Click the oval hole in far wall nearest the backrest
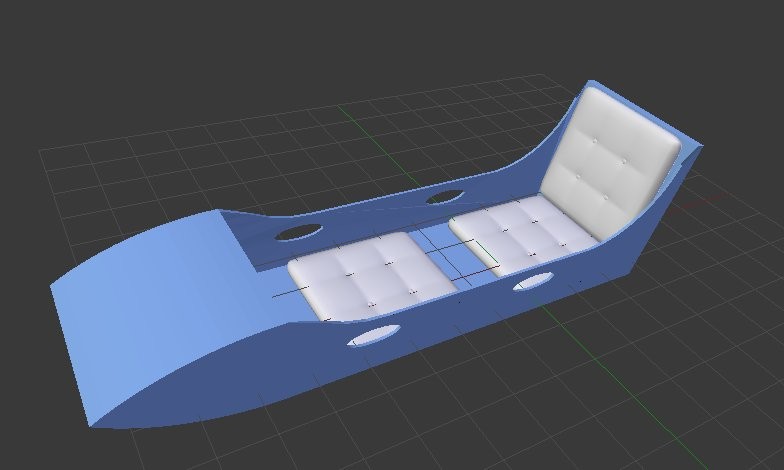Viewport: 784px width, 470px height. pos(444,197)
